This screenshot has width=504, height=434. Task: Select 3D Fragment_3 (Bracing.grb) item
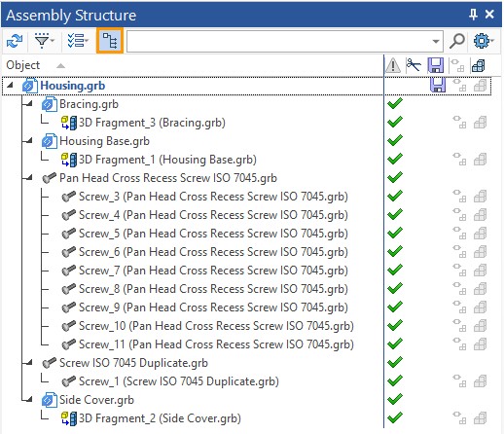[x=143, y=123]
